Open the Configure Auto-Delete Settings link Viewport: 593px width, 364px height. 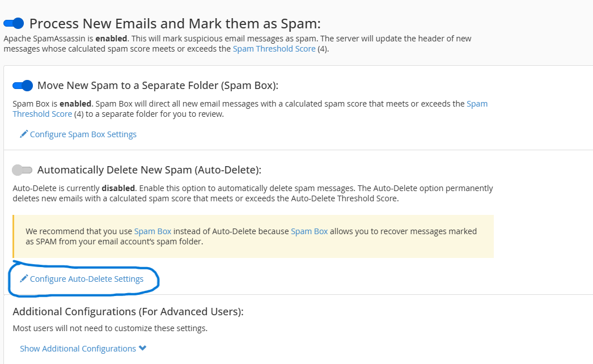point(86,279)
